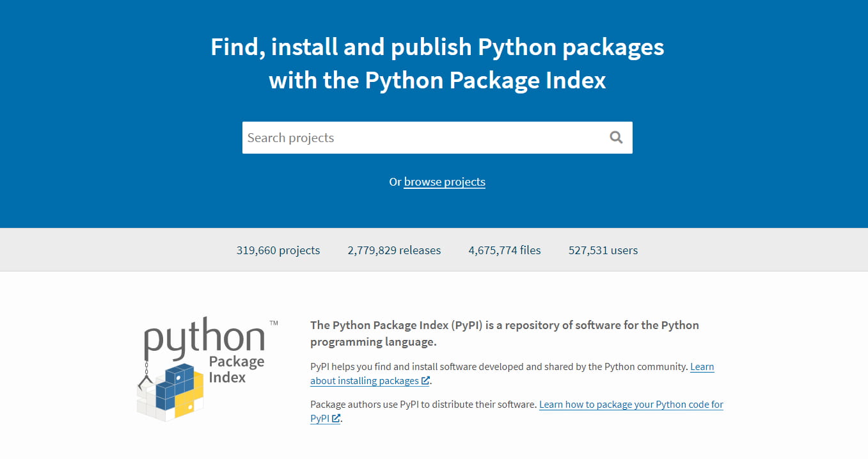Click the magnifying glass search icon
Screen dimensions: 868x459
(x=616, y=138)
